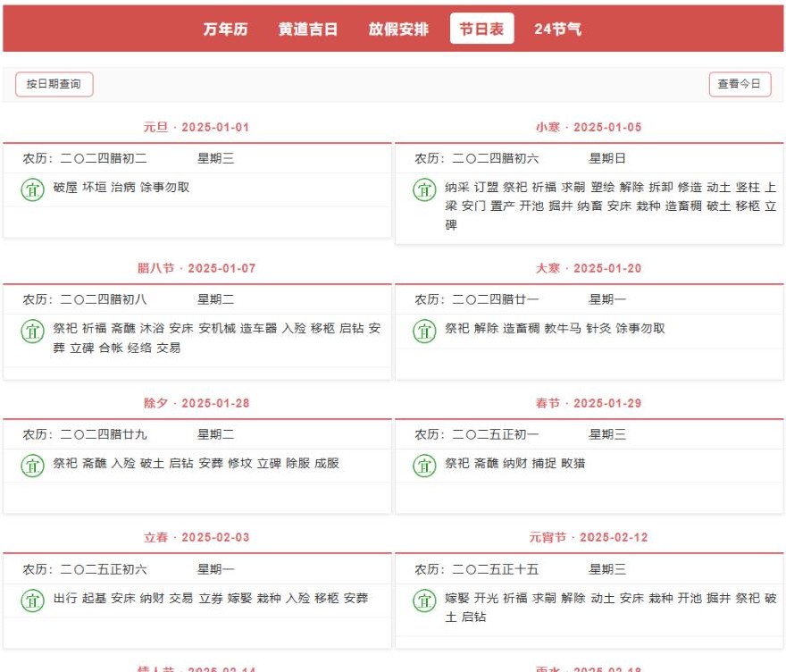
Task: Click the 宜 icon in the 元旦 card
Action: [x=33, y=189]
